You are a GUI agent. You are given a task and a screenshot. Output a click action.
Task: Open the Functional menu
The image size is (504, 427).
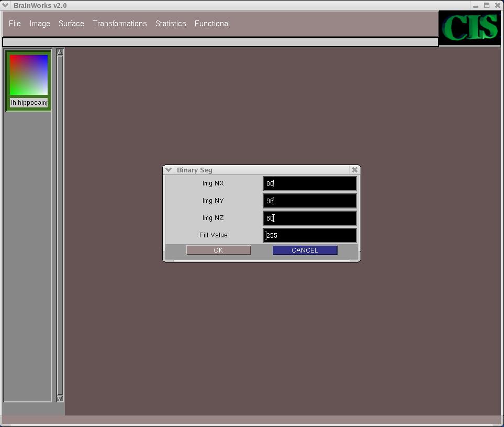click(x=212, y=24)
